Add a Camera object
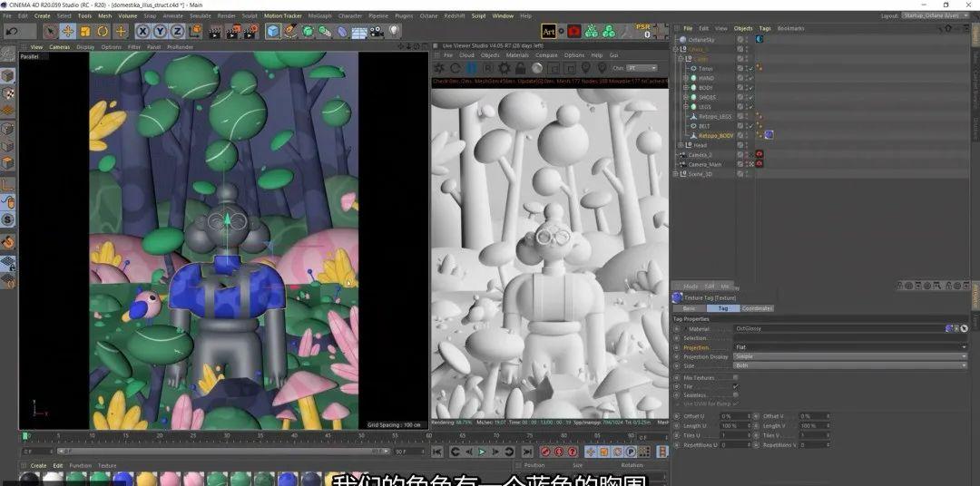 pyautogui.click(x=377, y=31)
